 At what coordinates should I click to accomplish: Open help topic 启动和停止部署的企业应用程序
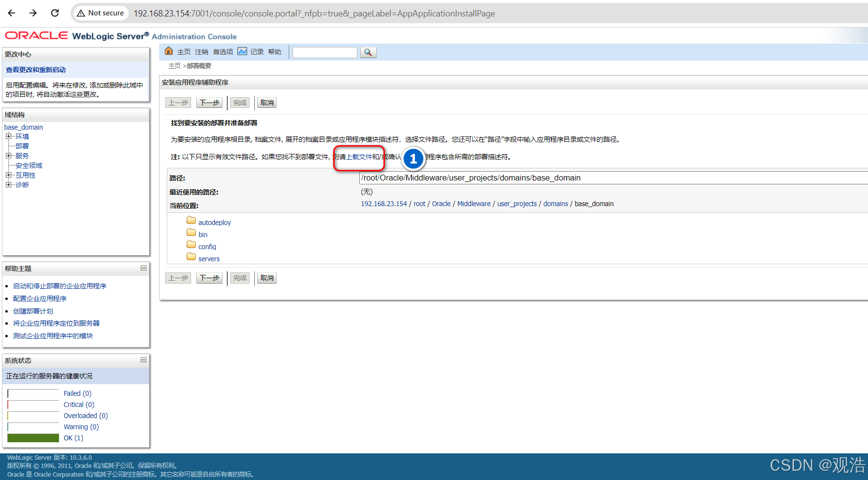click(59, 286)
